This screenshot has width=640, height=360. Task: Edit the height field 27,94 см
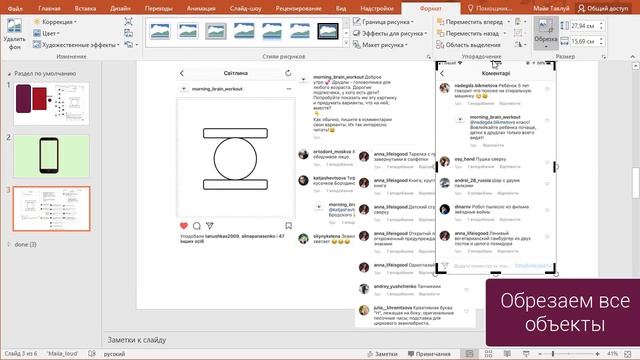coord(584,26)
